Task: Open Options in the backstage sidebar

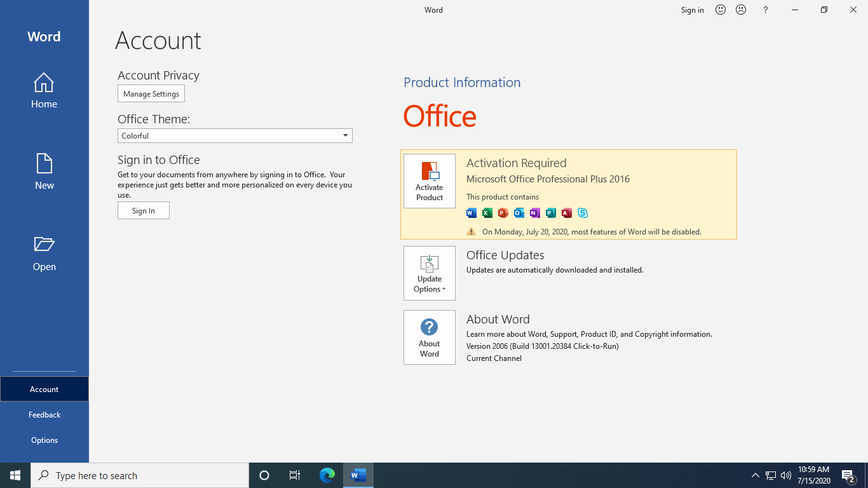Action: click(44, 440)
